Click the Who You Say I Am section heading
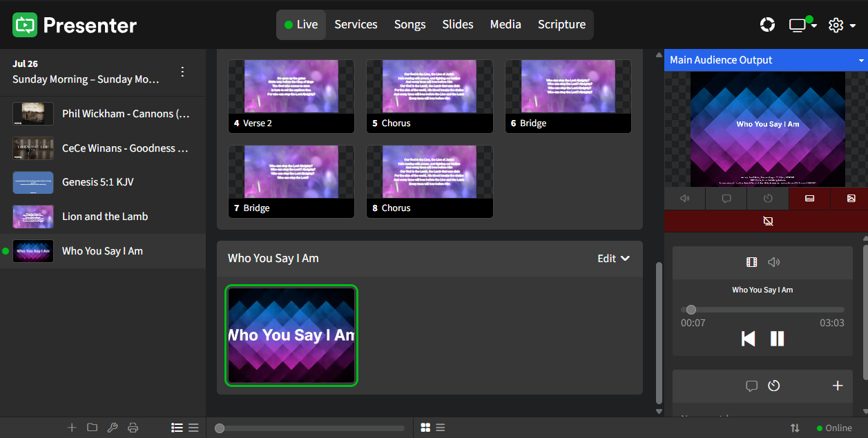868x438 pixels. coord(273,259)
